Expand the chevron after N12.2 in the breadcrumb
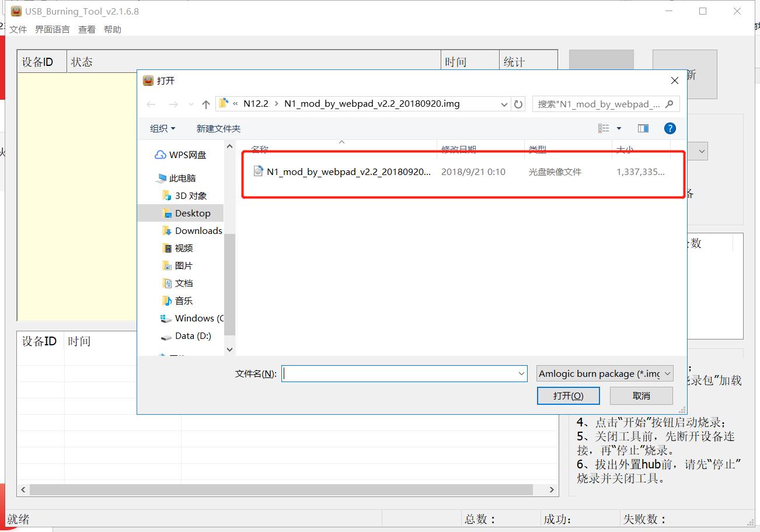Screen dimensions: 760x532 [277, 104]
